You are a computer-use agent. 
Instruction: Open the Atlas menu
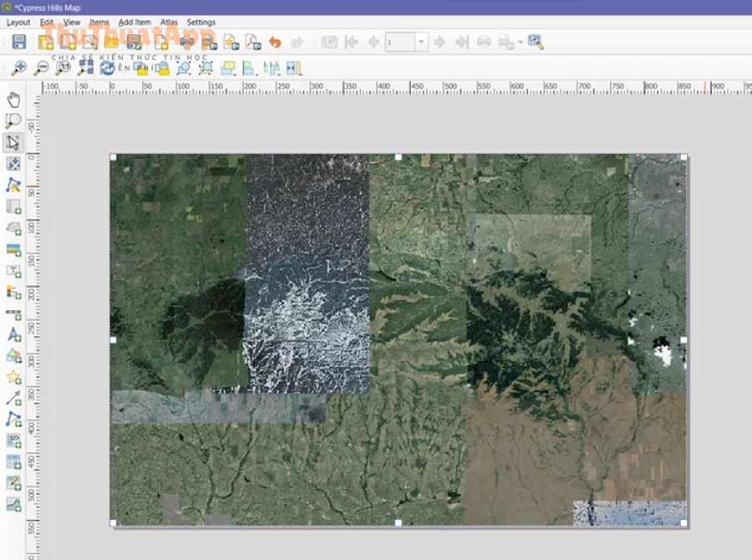tap(169, 23)
